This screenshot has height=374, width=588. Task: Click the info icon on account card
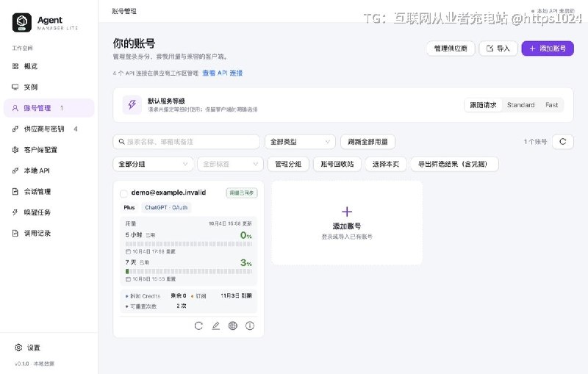pyautogui.click(x=250, y=326)
